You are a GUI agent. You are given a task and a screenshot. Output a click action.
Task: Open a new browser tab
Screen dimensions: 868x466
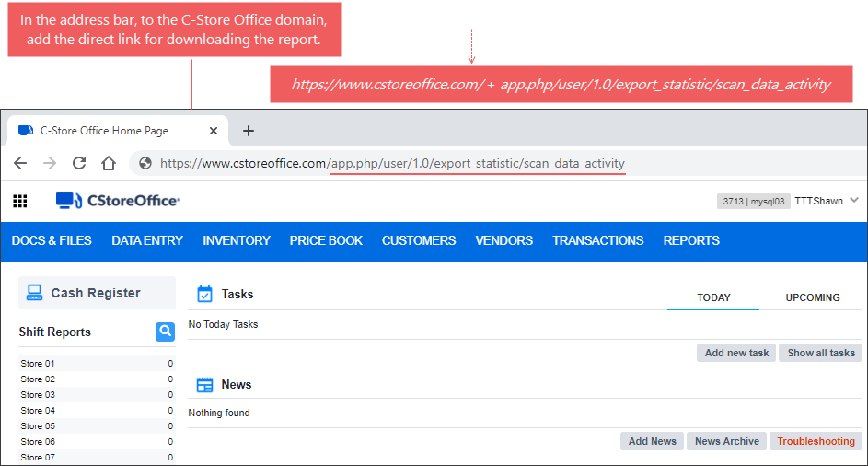248,131
